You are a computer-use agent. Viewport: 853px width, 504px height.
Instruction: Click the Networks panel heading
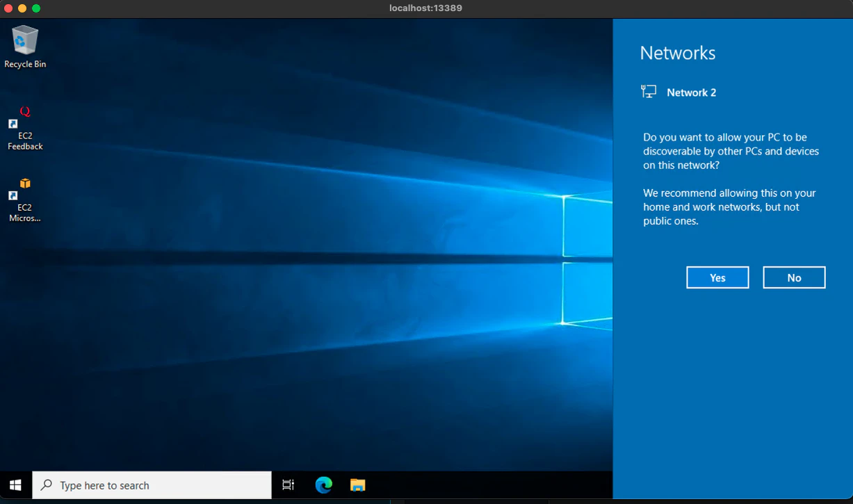[677, 53]
